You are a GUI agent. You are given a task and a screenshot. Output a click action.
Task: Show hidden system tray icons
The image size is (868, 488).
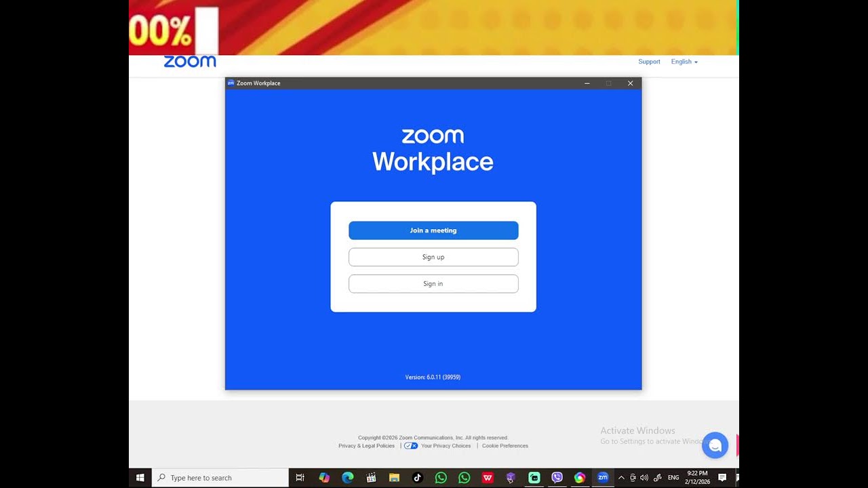(621, 478)
